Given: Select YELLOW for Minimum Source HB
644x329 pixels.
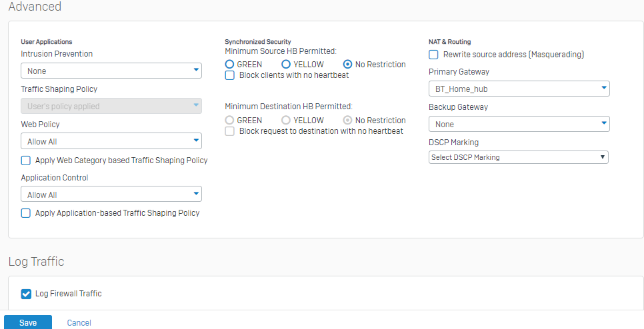Looking at the screenshot, I should [x=286, y=65].
